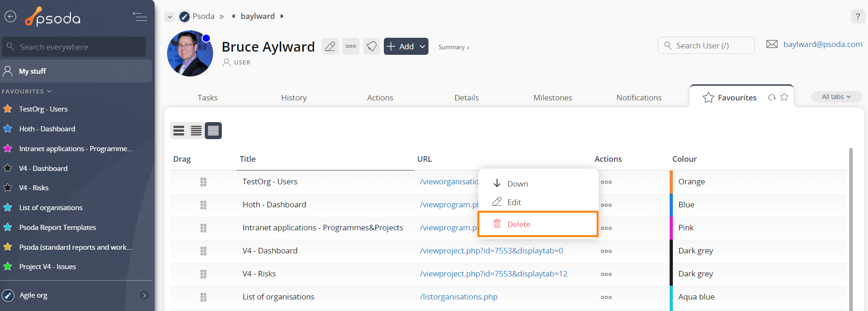Open the V4 - Dashboard viewproject URL link
Image resolution: width=868 pixels, height=311 pixels.
[491, 251]
